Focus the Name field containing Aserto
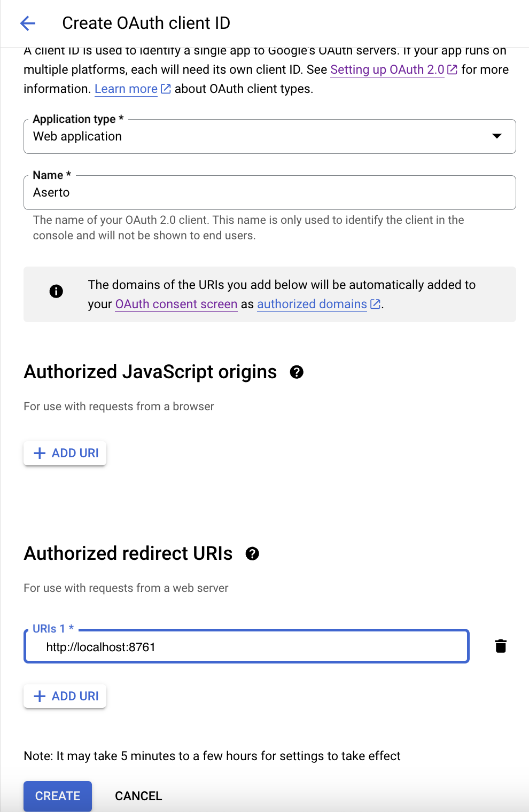Screen dimensions: 529x812 [270, 192]
